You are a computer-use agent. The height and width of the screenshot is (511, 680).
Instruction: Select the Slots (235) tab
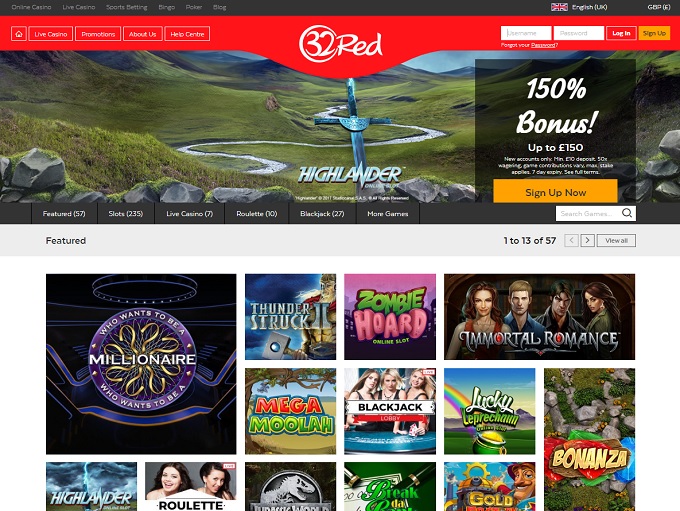(x=126, y=213)
